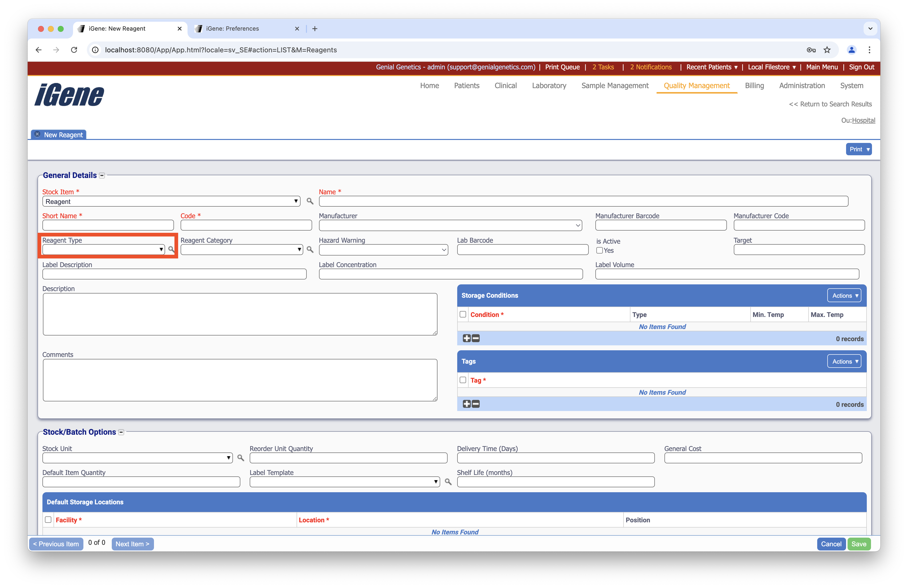Remove a row from the Tags table

pos(476,404)
